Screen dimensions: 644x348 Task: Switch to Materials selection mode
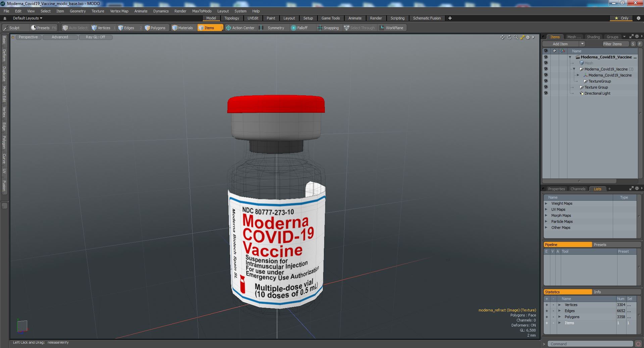click(183, 28)
